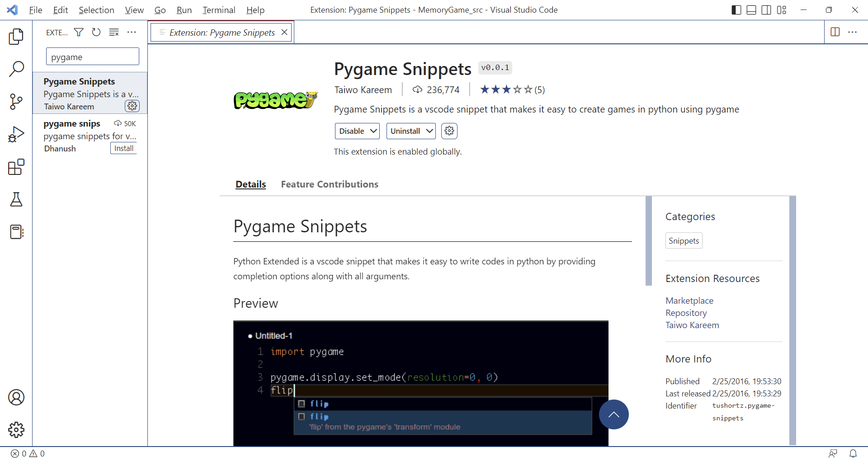Open the Explorer view in activity bar
The height and width of the screenshot is (461, 868).
(x=16, y=36)
